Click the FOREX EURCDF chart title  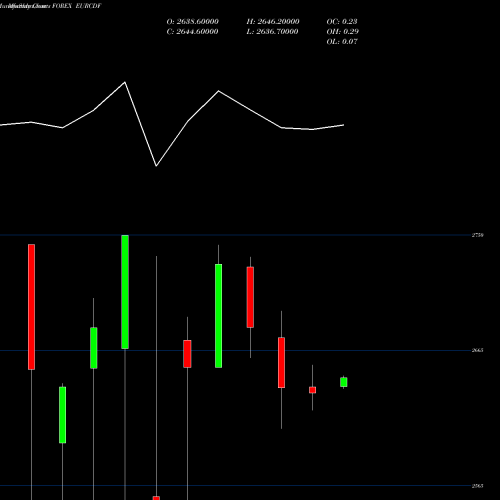[76, 6]
